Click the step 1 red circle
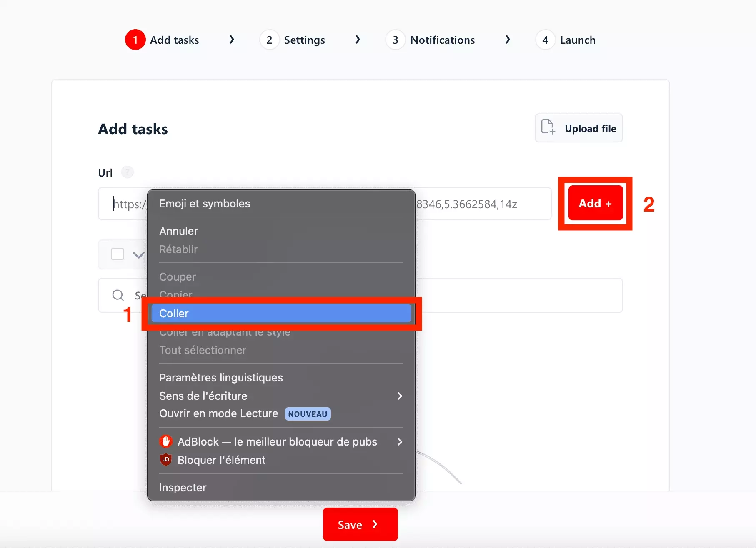The width and height of the screenshot is (756, 548). 135,40
